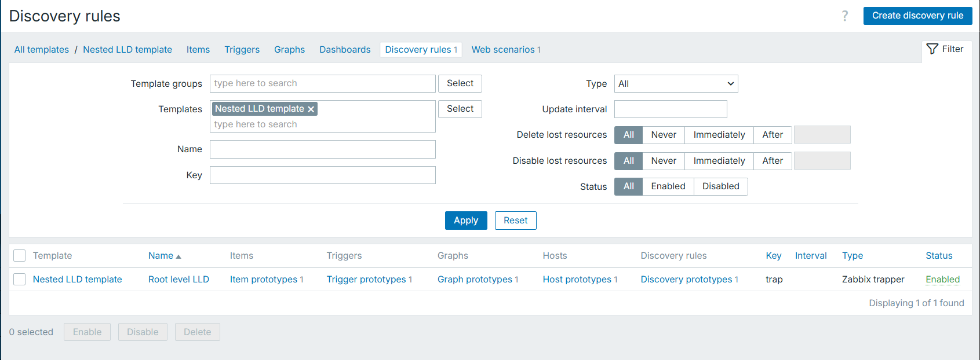This screenshot has height=360, width=980.
Task: Click the Name column sort arrow
Action: 178,256
